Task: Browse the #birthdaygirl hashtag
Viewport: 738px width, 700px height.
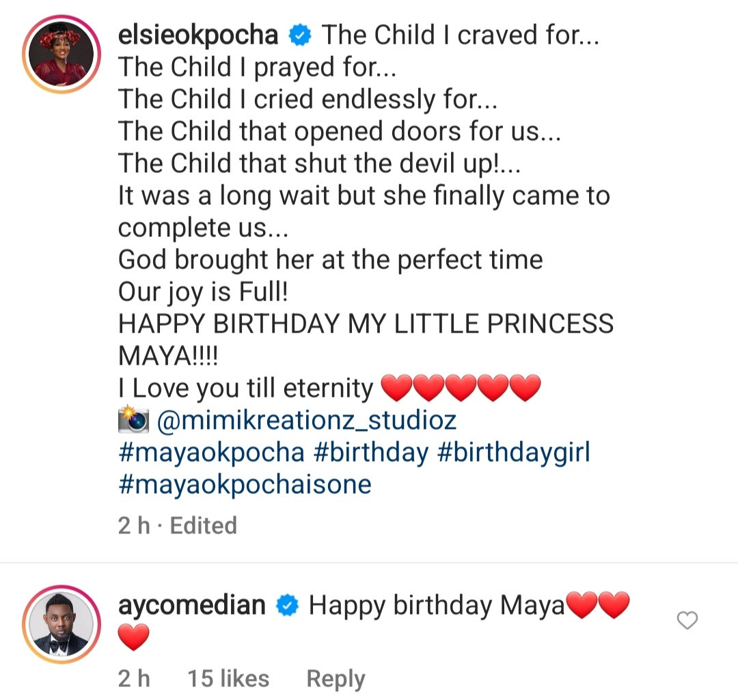Action: (512, 452)
